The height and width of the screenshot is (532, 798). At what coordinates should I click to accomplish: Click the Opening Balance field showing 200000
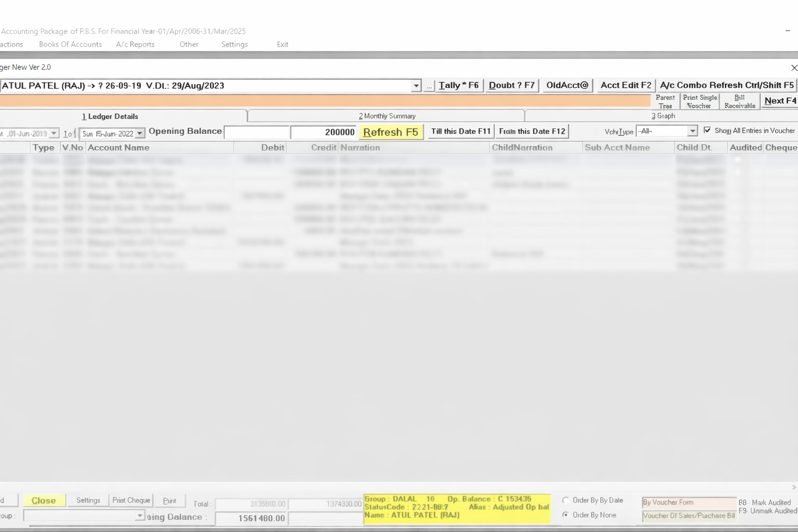click(323, 132)
